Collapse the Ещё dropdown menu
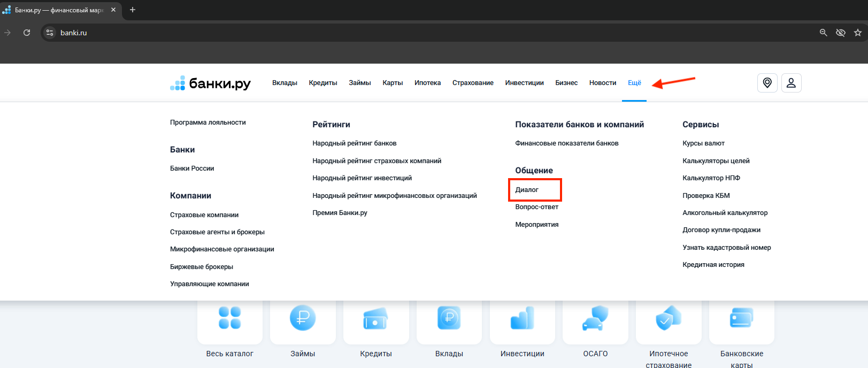Screen dimensions: 868x368 634,83
